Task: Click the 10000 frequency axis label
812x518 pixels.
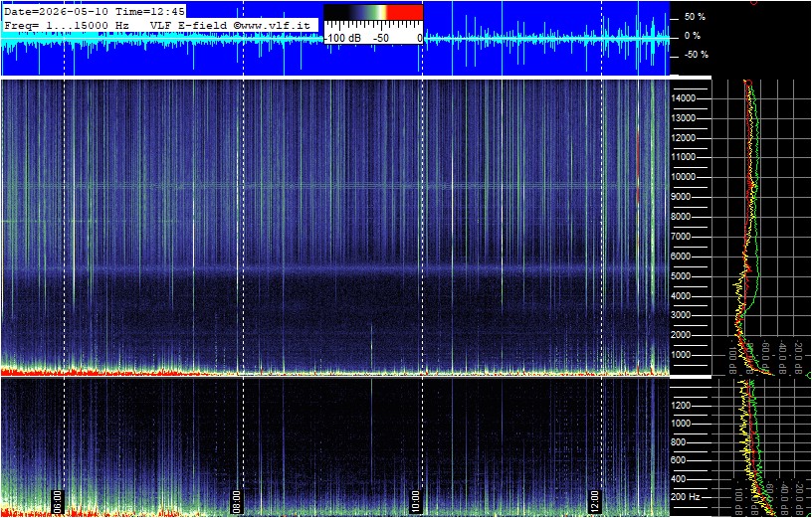Action: 683,177
